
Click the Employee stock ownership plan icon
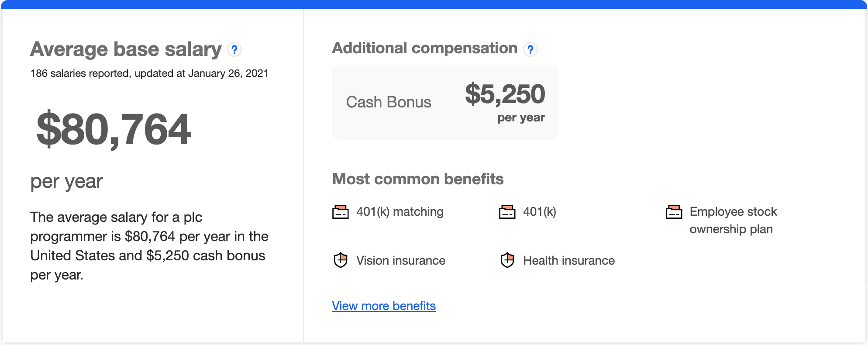point(674,212)
